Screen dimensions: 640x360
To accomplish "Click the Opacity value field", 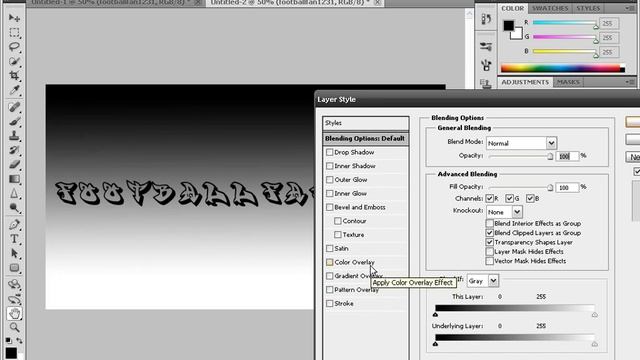I will click(x=567, y=156).
